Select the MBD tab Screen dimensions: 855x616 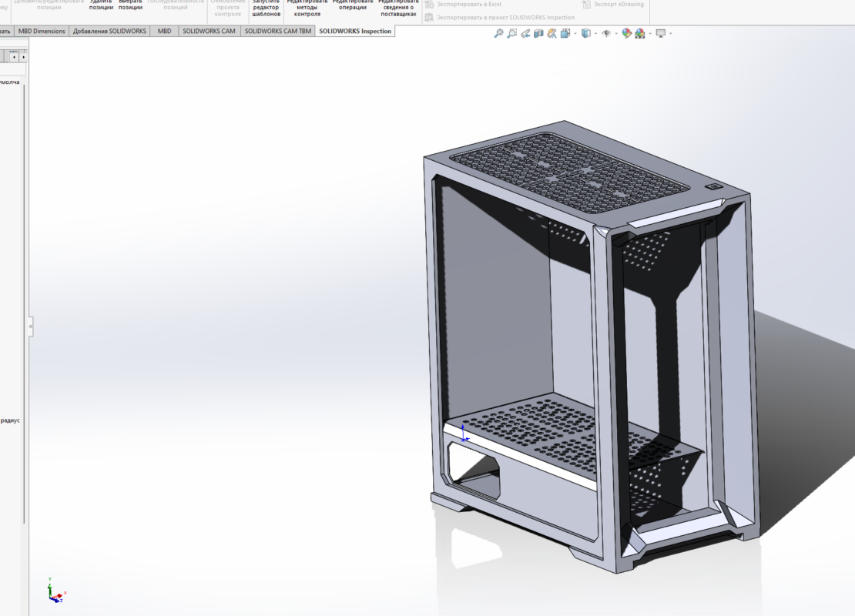(x=164, y=31)
